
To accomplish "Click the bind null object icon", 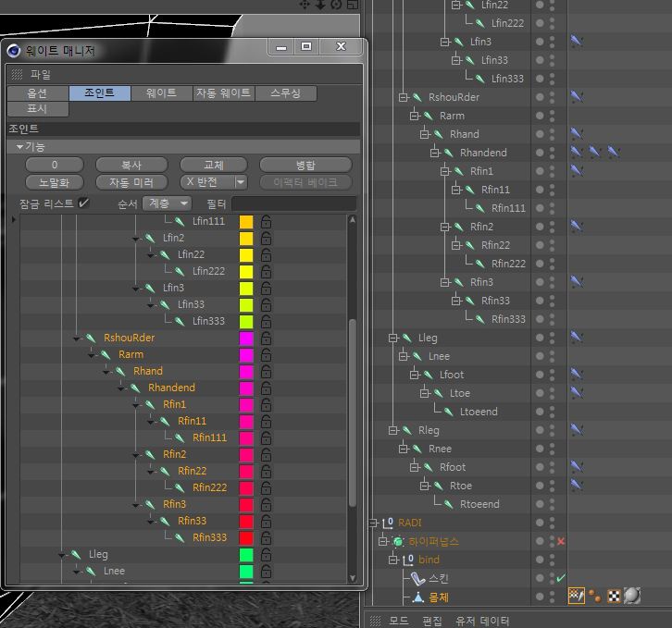I will 408,560.
